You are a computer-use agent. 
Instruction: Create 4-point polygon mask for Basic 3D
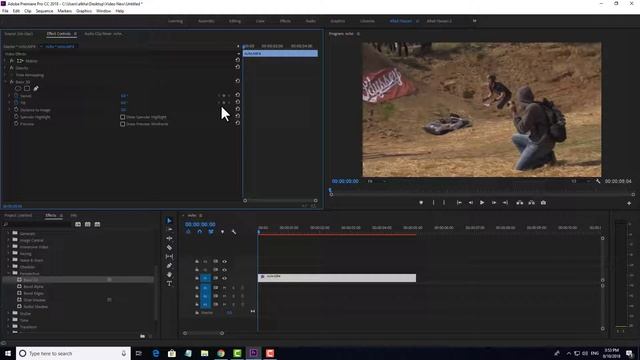tap(27, 88)
